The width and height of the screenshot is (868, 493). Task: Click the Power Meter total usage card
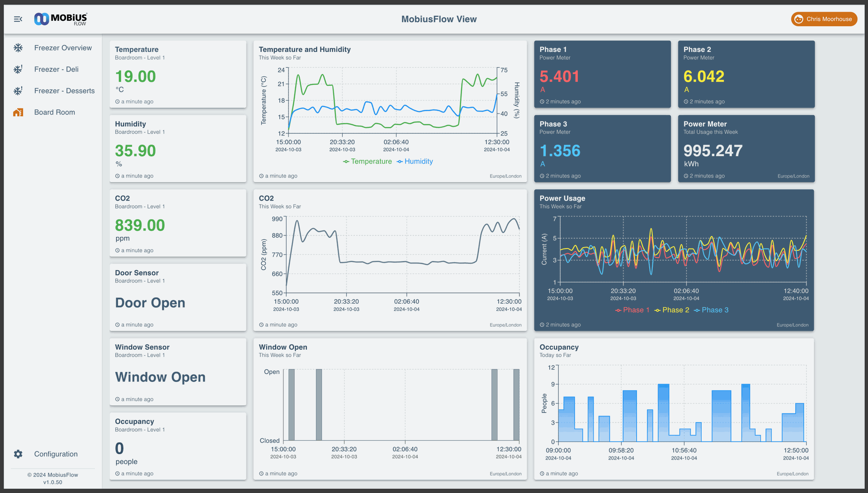746,149
